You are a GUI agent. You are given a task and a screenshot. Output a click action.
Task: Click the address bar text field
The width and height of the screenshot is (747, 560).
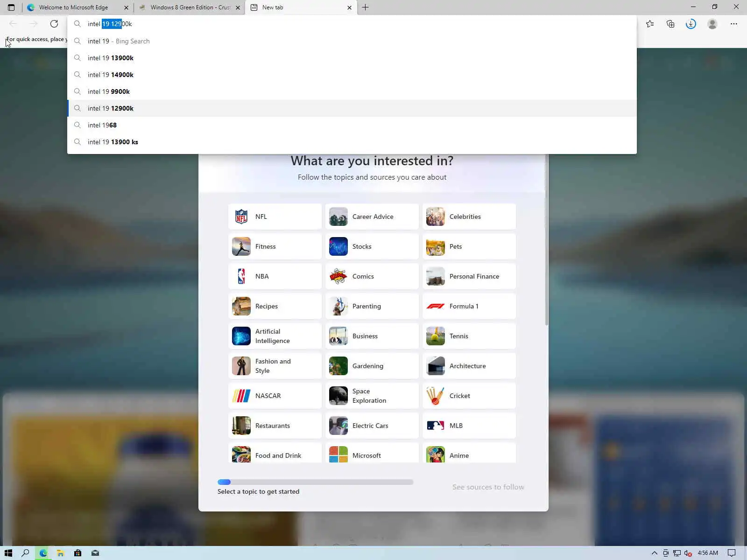[x=352, y=24]
